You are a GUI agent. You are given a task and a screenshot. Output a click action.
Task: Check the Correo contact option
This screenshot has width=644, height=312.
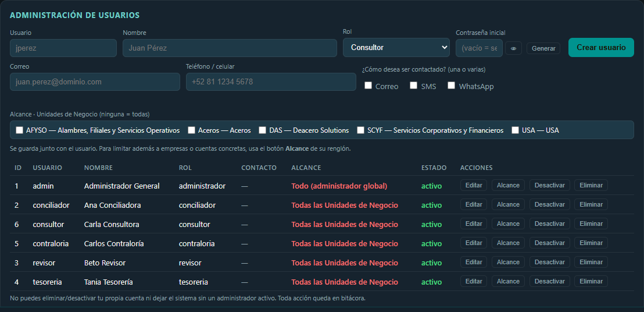[368, 86]
